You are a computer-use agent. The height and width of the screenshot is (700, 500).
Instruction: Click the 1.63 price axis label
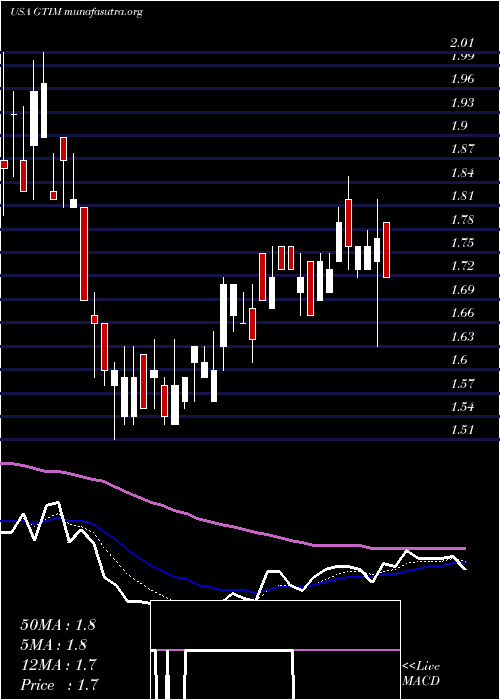pos(461,336)
